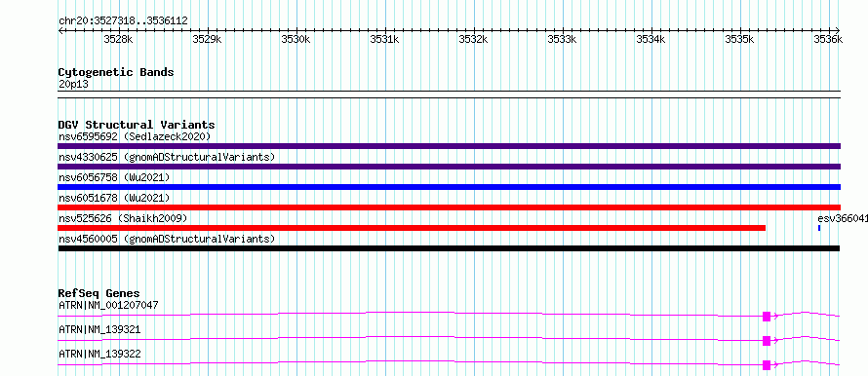Click the magenta exon box of ATRN|NM_139321
The height and width of the screenshot is (376, 868).
click(767, 341)
